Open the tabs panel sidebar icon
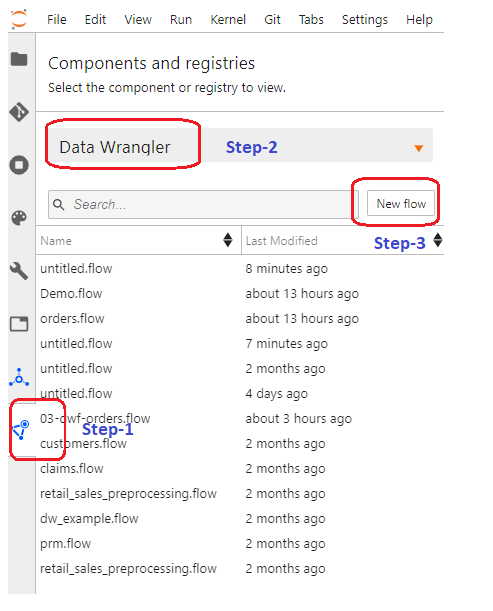 pos(19,323)
